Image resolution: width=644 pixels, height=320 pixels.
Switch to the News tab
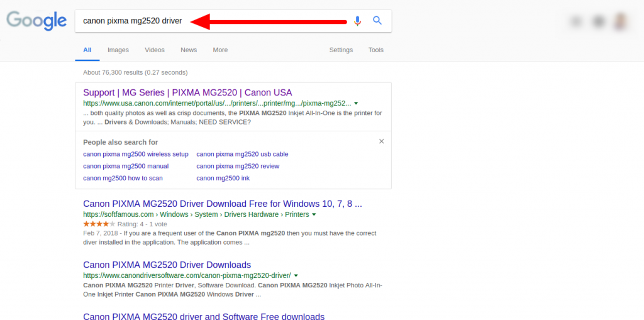pyautogui.click(x=189, y=50)
